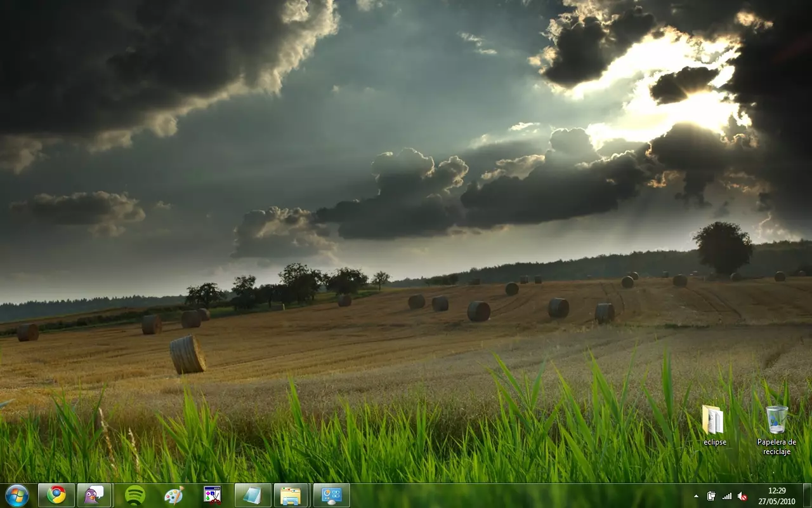The image size is (812, 508).
Task: Open the Snipping Tool taskbar icon
Action: pos(212,495)
